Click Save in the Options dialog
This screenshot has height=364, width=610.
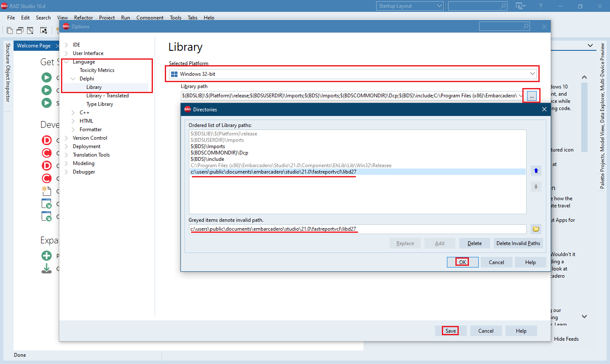click(451, 331)
